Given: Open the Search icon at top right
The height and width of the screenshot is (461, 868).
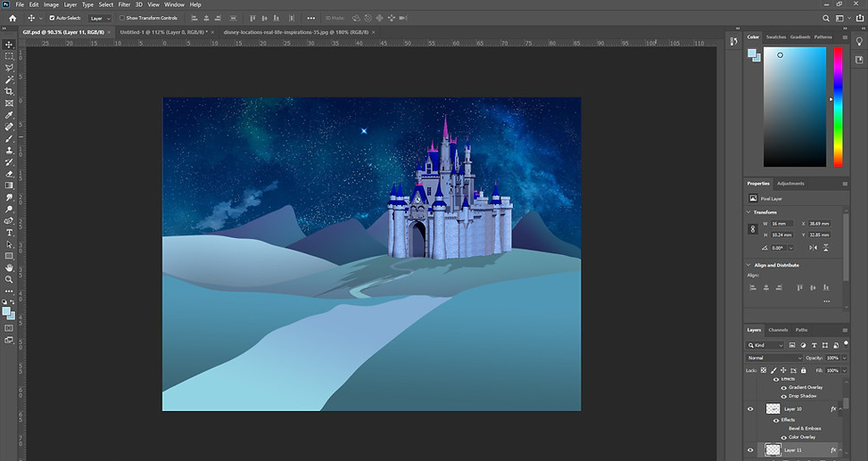Looking at the screenshot, I should 826,18.
